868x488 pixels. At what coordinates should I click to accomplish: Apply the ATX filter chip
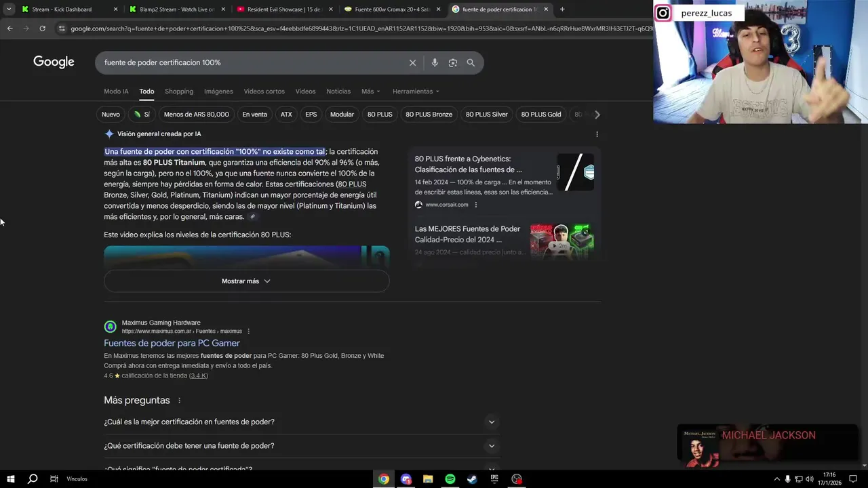(x=286, y=115)
